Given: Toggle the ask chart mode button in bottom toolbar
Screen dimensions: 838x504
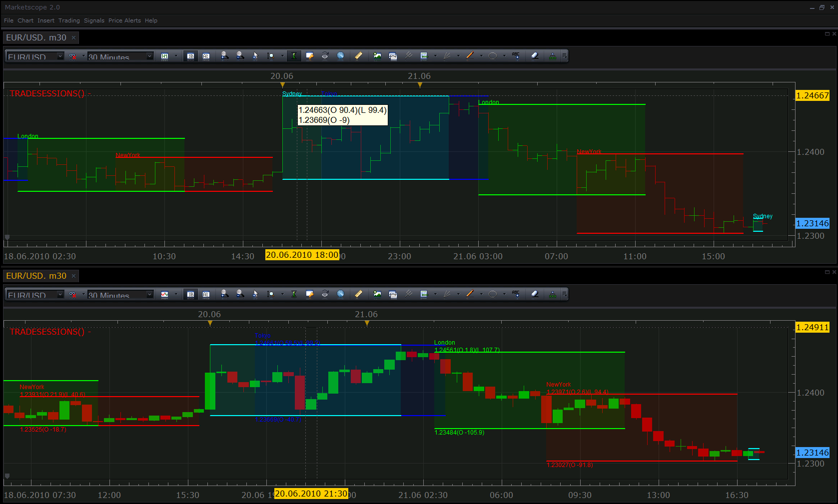Looking at the screenshot, I should (206, 294).
